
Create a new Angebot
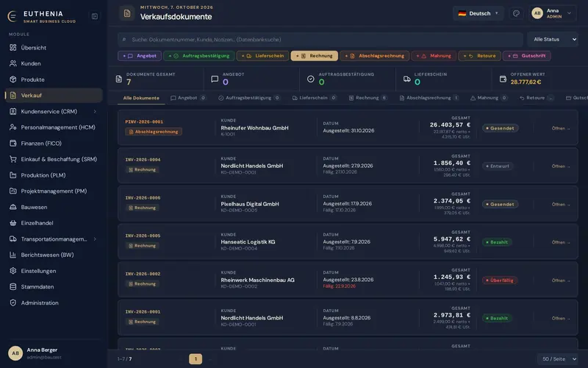[140, 56]
